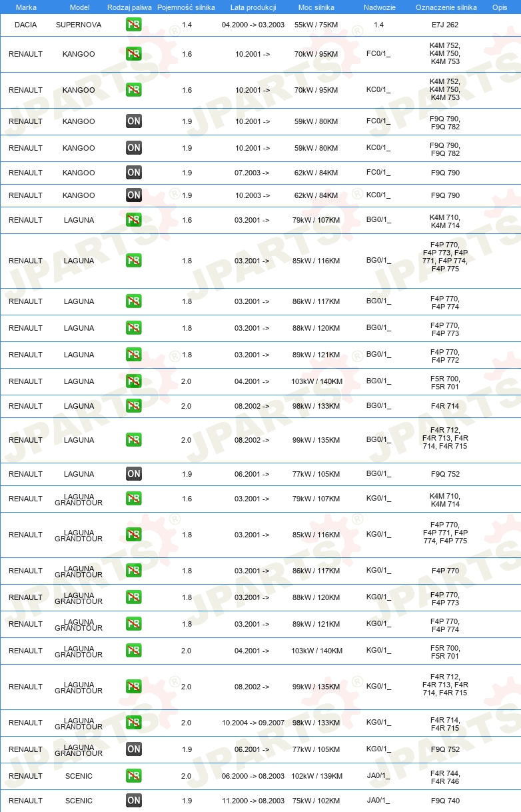The width and height of the screenshot is (521, 812).
Task: Click the production date 07.2003 ->
Action: click(x=252, y=173)
